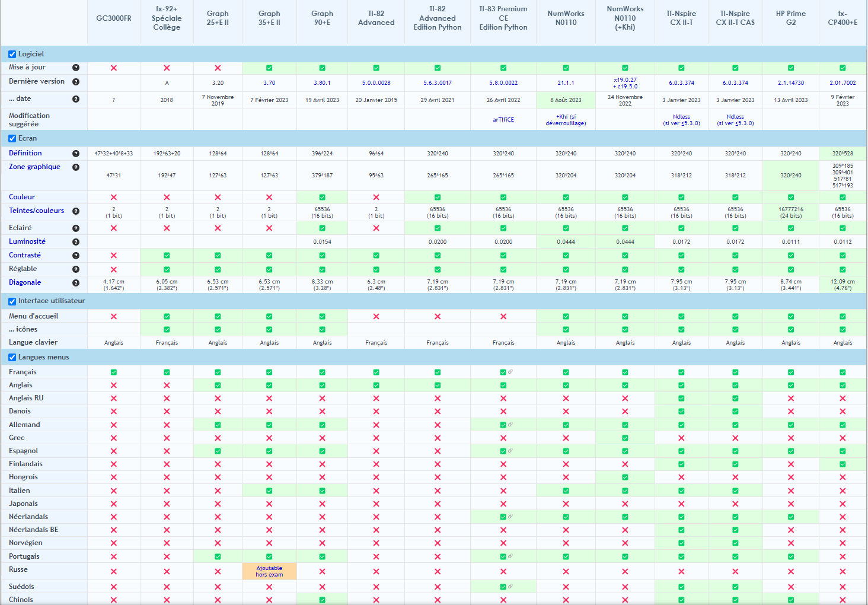Viewport: 868px width, 605px height.
Task: Click the link icon in TI-83 Premium CE Allemand cell
Action: 510,425
